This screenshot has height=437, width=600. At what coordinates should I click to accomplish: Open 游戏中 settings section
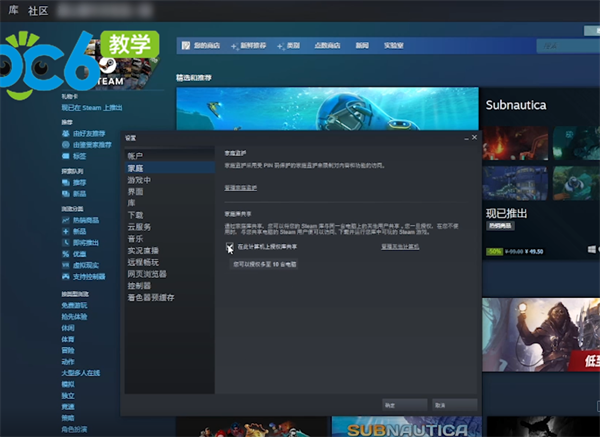(x=139, y=180)
